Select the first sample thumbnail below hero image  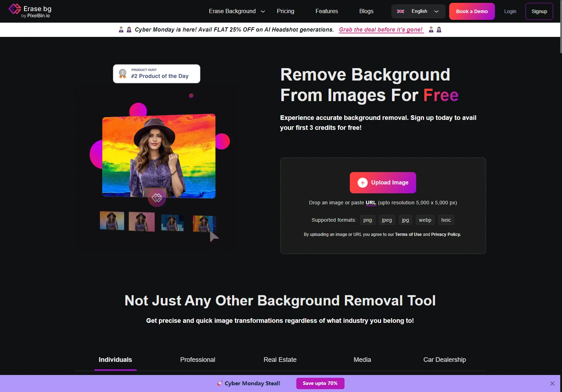pyautogui.click(x=112, y=221)
